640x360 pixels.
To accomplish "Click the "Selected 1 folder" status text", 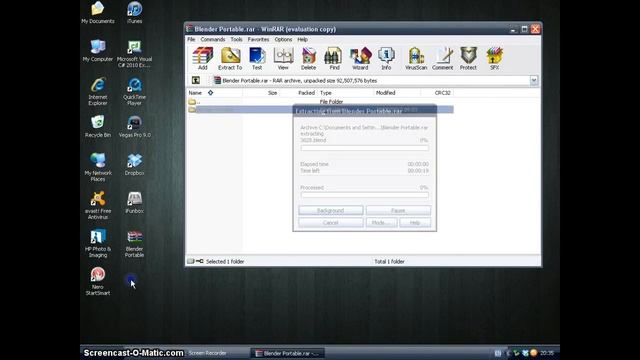I will [225, 262].
